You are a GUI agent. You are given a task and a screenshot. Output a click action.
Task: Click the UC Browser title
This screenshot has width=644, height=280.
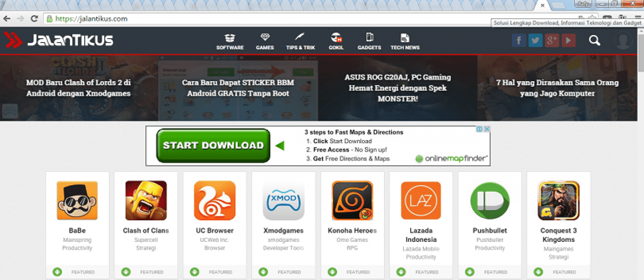click(215, 231)
